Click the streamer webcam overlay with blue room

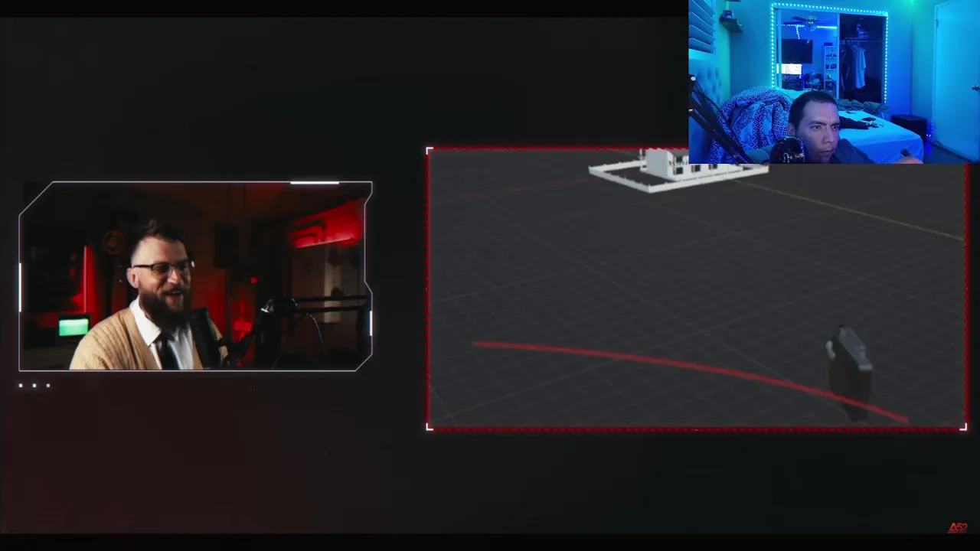[x=834, y=82]
